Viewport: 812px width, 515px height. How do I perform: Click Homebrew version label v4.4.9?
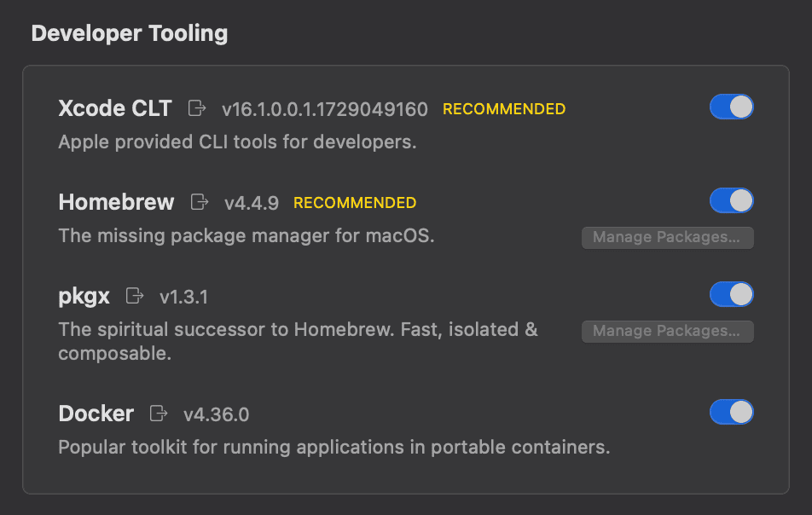[x=251, y=203]
